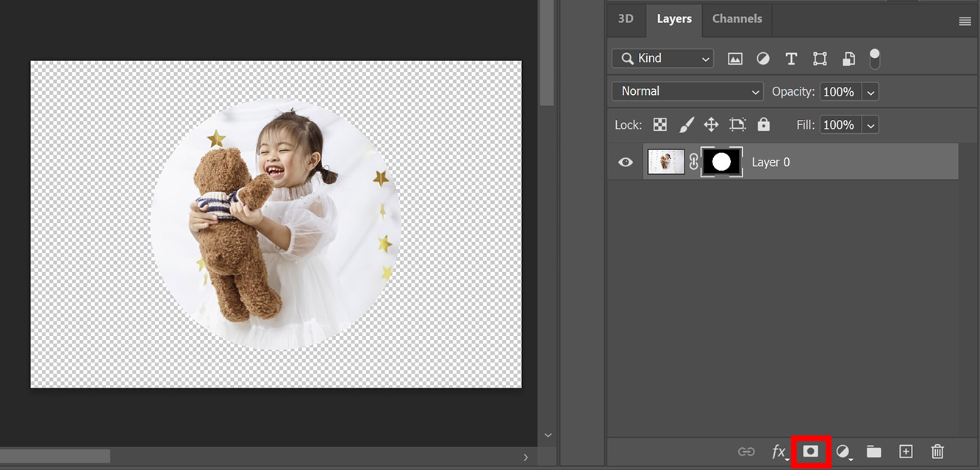Toggle the position lock icon

point(711,124)
